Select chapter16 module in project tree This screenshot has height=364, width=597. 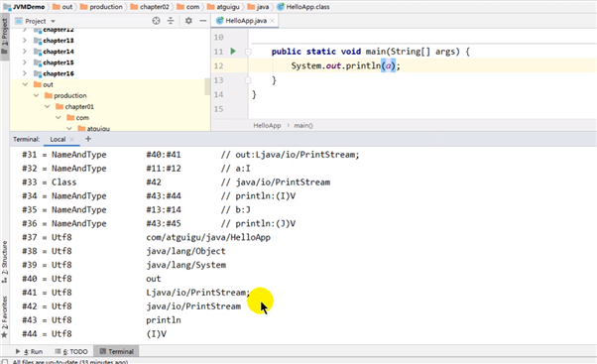tap(59, 73)
